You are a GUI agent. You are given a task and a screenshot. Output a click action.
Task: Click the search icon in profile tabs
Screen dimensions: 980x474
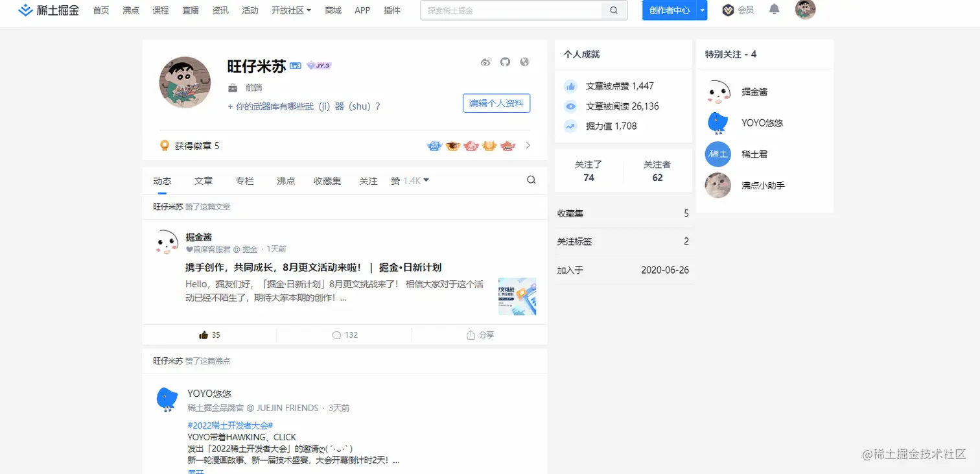531,180
